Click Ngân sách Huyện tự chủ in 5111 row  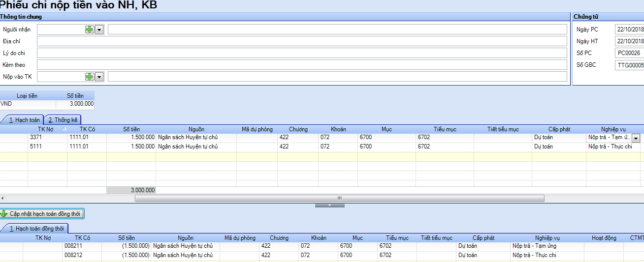click(x=196, y=147)
